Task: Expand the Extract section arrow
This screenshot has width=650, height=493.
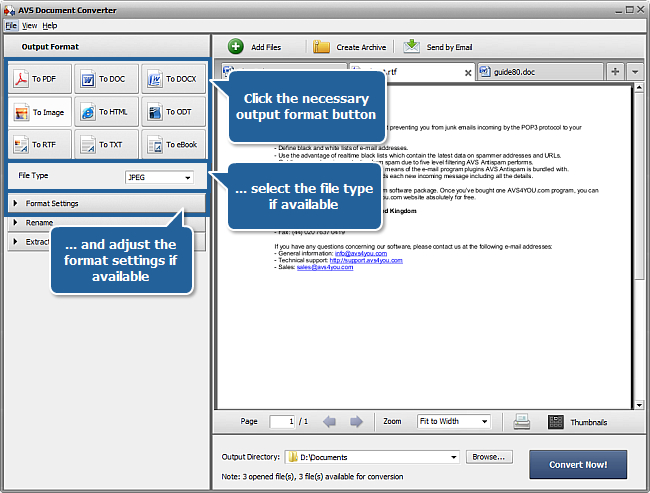Action: tap(15, 241)
